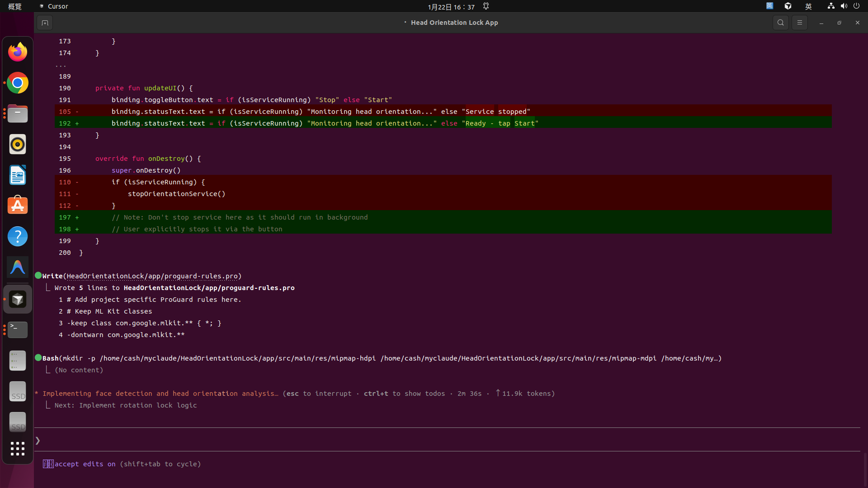Open the Help application icon
868x488 pixels.
pyautogui.click(x=18, y=236)
